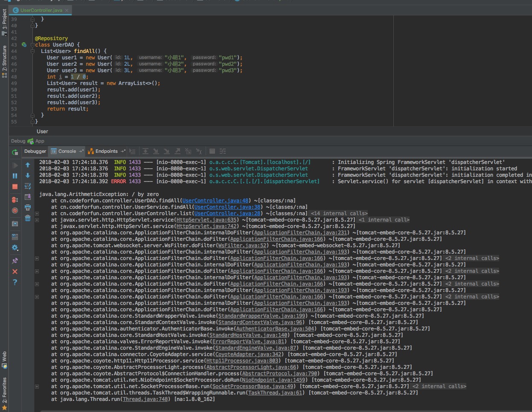
Task: Follow the UserController.java:38 stack trace link
Action: coord(227,207)
